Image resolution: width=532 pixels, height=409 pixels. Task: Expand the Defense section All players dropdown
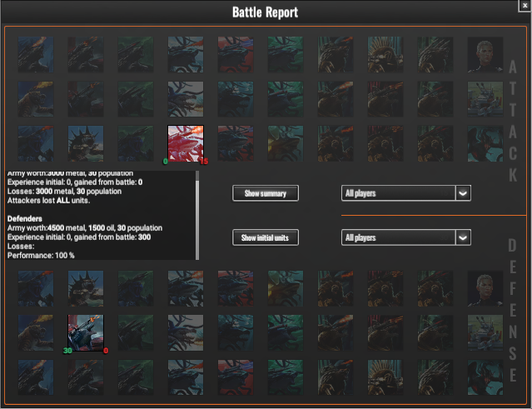pos(405,237)
